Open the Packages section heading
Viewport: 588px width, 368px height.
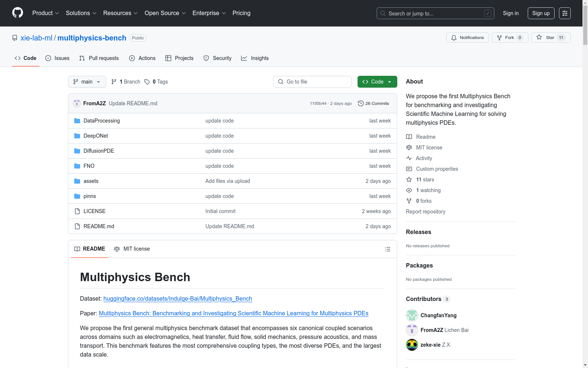[419, 265]
